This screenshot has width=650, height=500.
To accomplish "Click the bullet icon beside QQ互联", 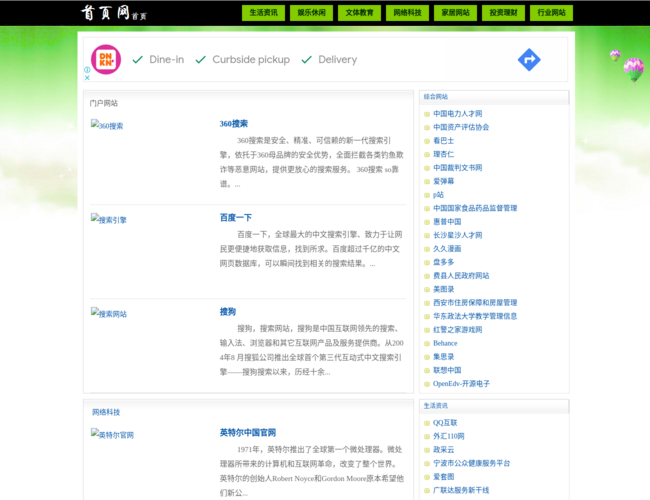I will pos(427,423).
